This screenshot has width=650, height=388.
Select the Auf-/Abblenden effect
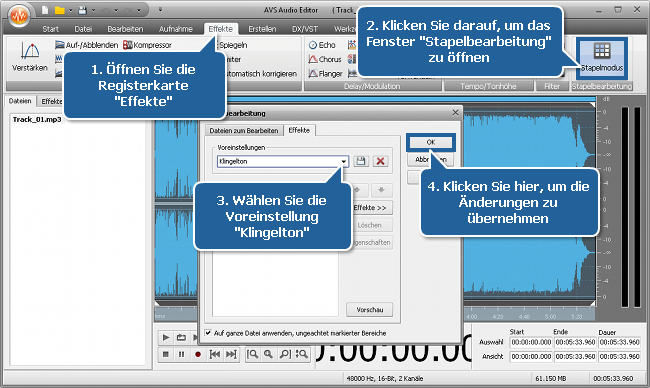pos(87,45)
